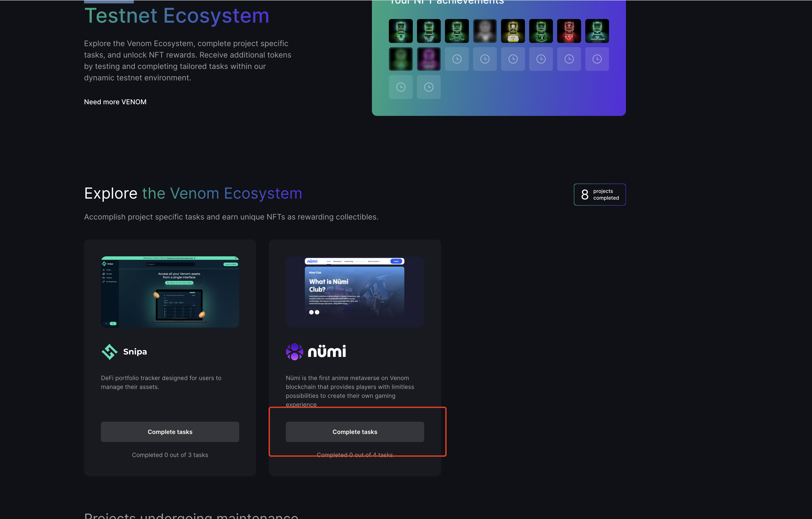Open the Nümi Club preview thumbnail
This screenshot has width=812, height=519.
pyautogui.click(x=355, y=291)
